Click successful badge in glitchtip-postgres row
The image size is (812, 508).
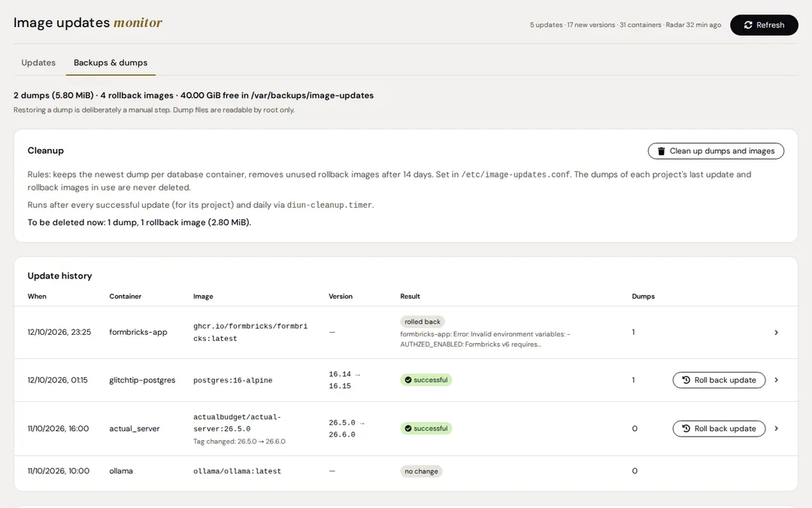click(x=426, y=380)
